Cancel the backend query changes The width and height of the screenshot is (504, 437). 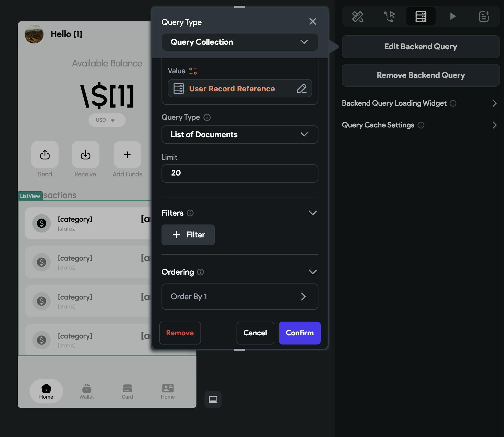pos(255,333)
